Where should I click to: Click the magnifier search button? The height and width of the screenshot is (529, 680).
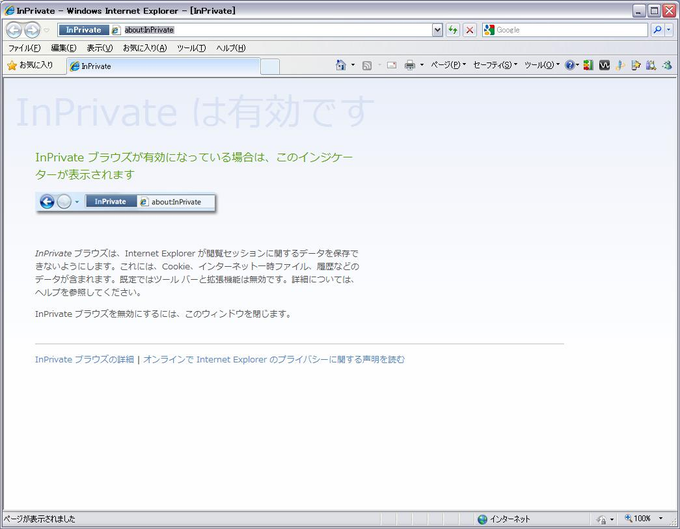click(x=657, y=30)
